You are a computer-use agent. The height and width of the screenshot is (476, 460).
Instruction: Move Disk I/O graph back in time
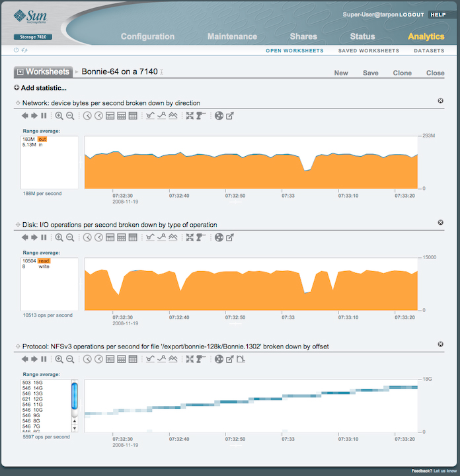[x=25, y=237]
